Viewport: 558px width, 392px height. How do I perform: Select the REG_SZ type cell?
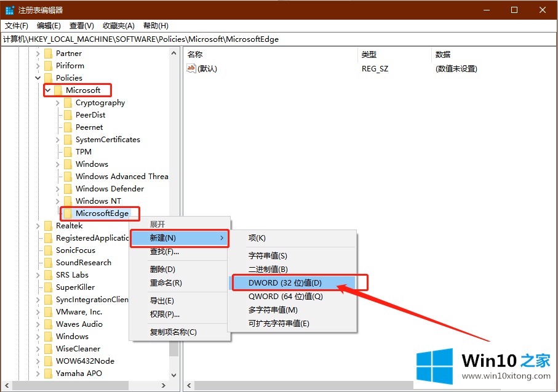[x=375, y=69]
